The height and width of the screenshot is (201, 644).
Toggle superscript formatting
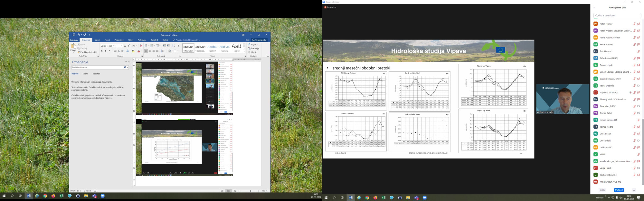(x=122, y=51)
